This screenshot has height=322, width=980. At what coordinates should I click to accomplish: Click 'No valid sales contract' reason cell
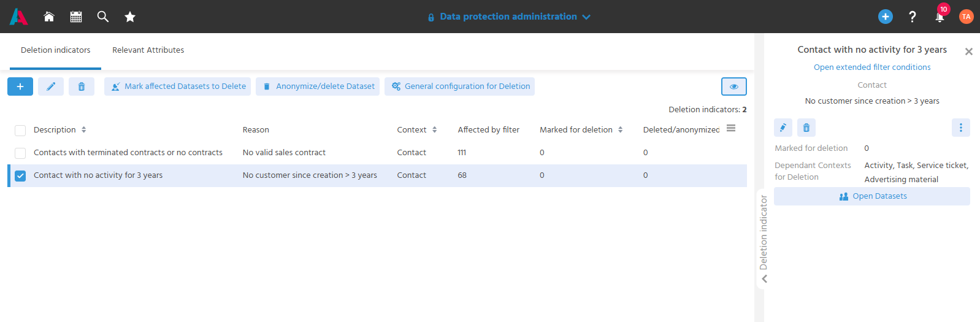pos(284,153)
